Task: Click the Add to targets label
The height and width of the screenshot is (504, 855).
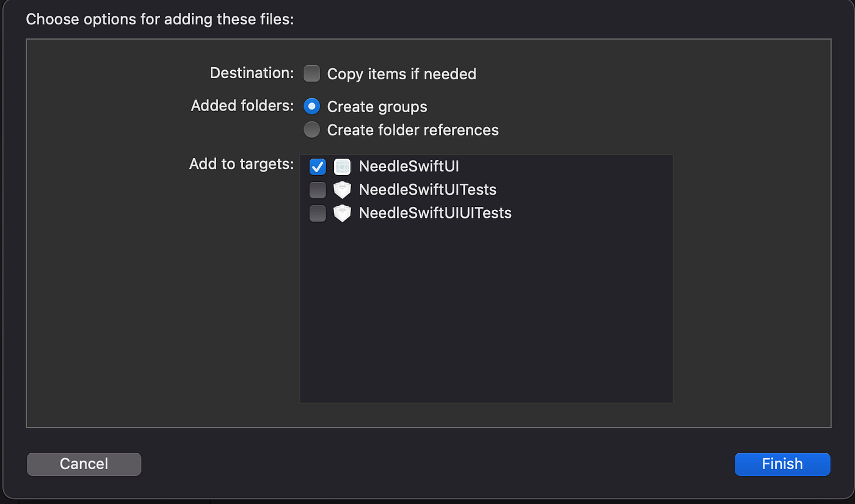Action: point(241,164)
